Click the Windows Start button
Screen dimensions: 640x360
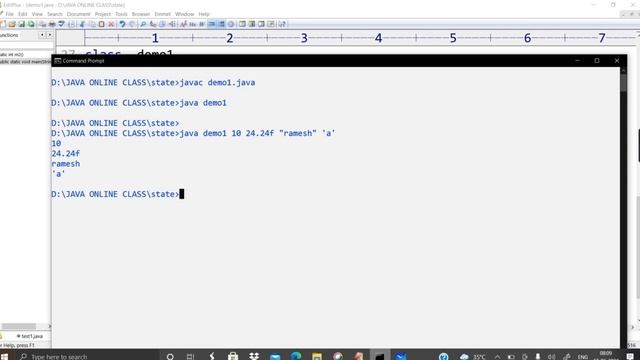click(4, 356)
